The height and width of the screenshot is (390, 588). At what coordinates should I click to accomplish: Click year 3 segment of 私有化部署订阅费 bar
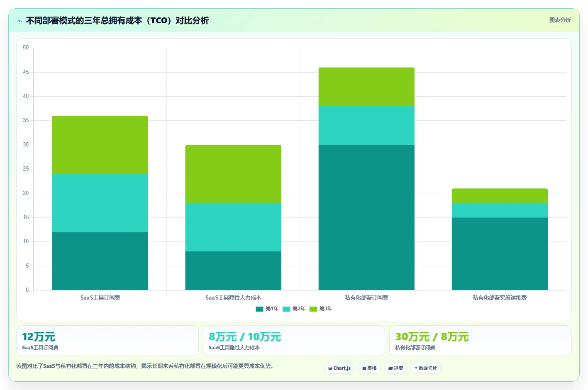(x=366, y=87)
